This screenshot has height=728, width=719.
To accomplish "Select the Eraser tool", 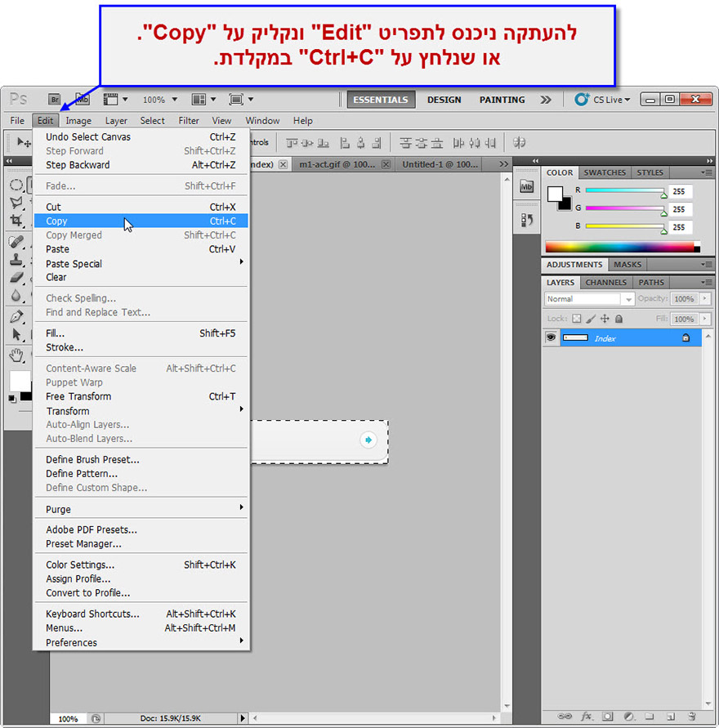I will 16,277.
